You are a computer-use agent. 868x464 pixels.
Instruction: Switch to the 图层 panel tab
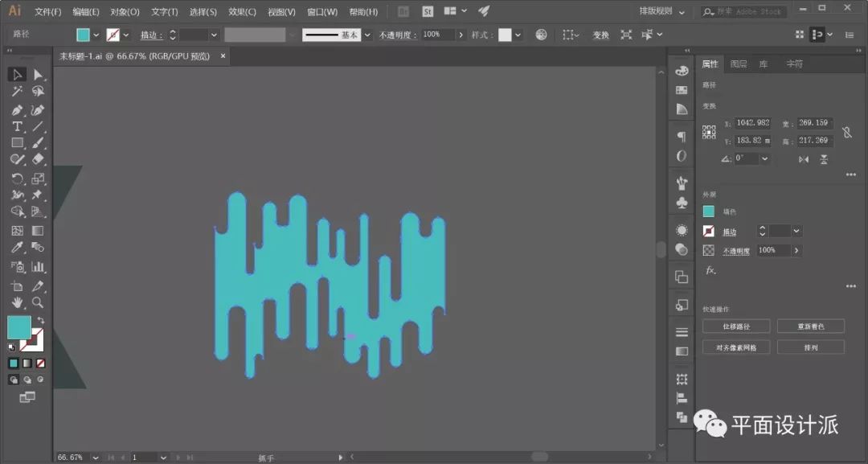point(738,64)
